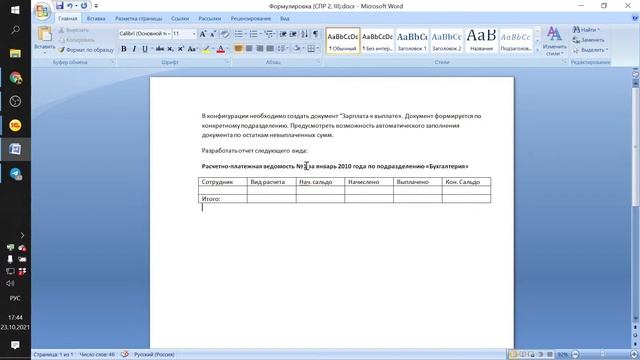Open Customize Quick Access Toolbar dropdown

(96, 6)
